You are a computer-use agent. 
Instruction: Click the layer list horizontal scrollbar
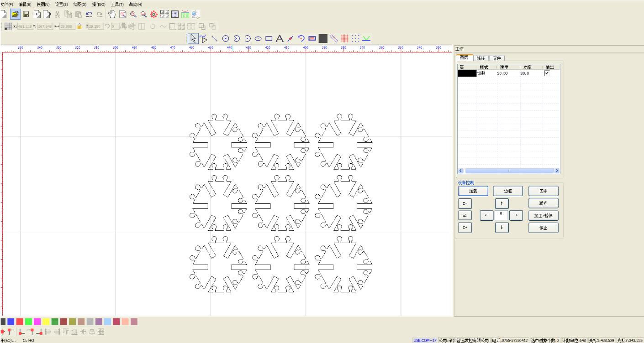pos(509,171)
